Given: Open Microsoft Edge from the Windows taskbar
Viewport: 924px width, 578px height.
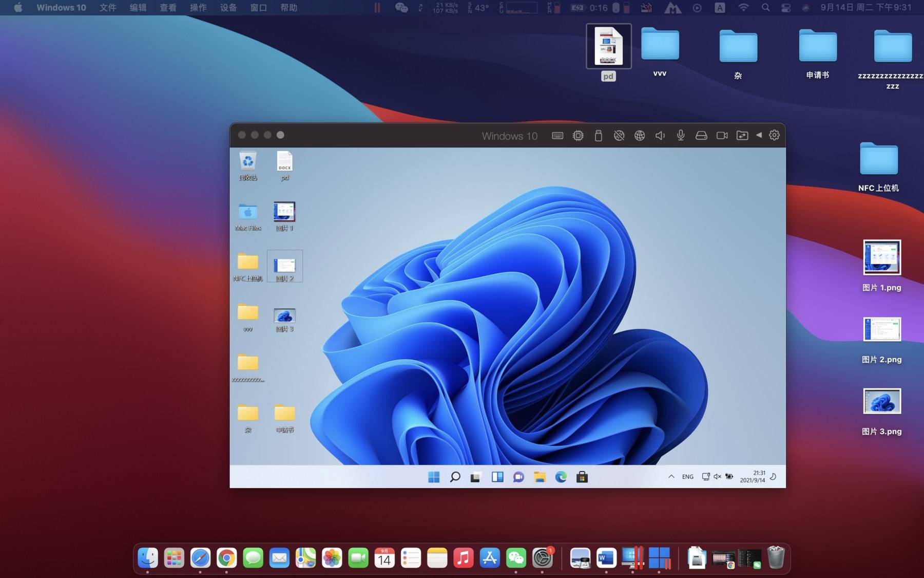Looking at the screenshot, I should pos(561,477).
